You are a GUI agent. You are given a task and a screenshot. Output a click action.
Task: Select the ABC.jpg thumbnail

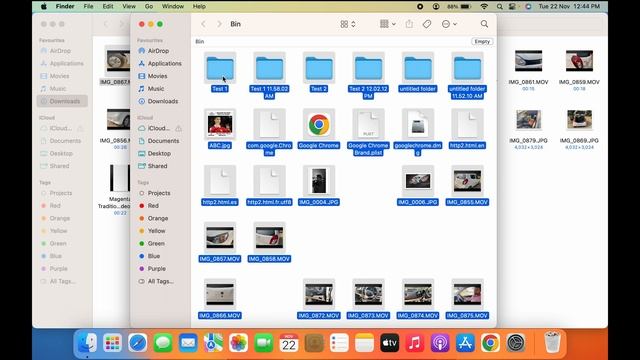click(220, 124)
